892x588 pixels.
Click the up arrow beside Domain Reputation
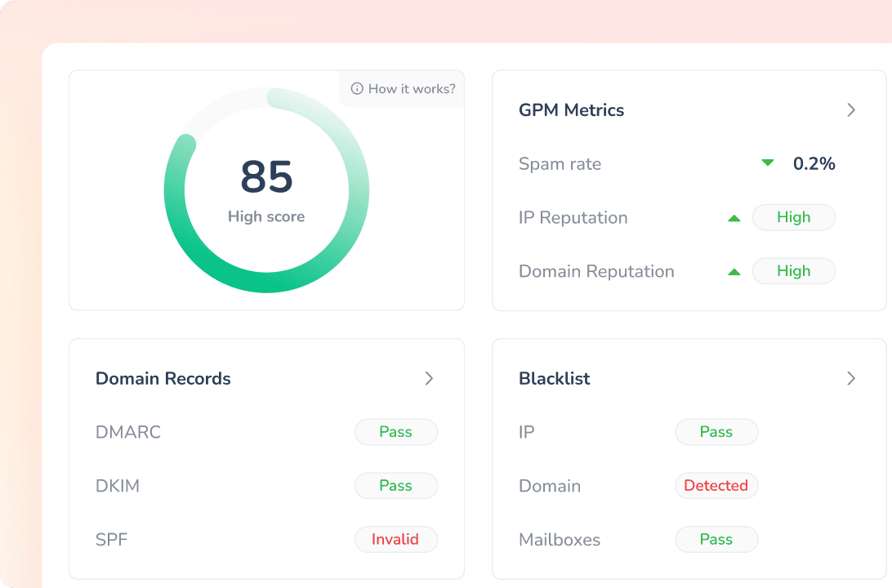point(734,272)
